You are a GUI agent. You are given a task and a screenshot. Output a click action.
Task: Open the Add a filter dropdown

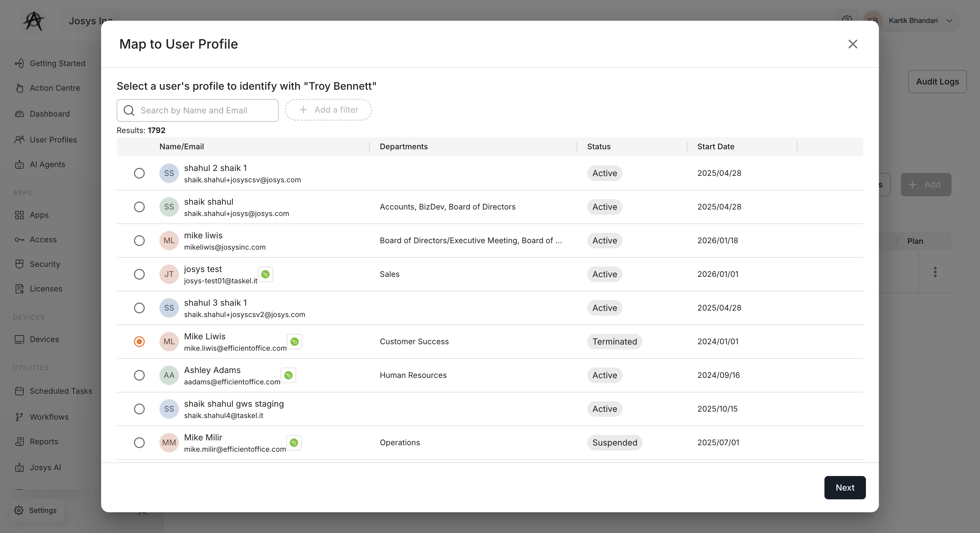328,110
